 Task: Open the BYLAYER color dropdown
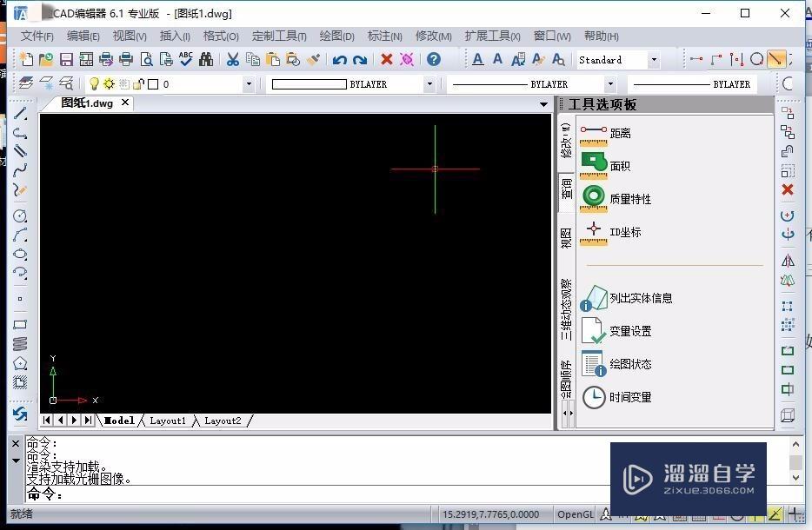tap(429, 83)
